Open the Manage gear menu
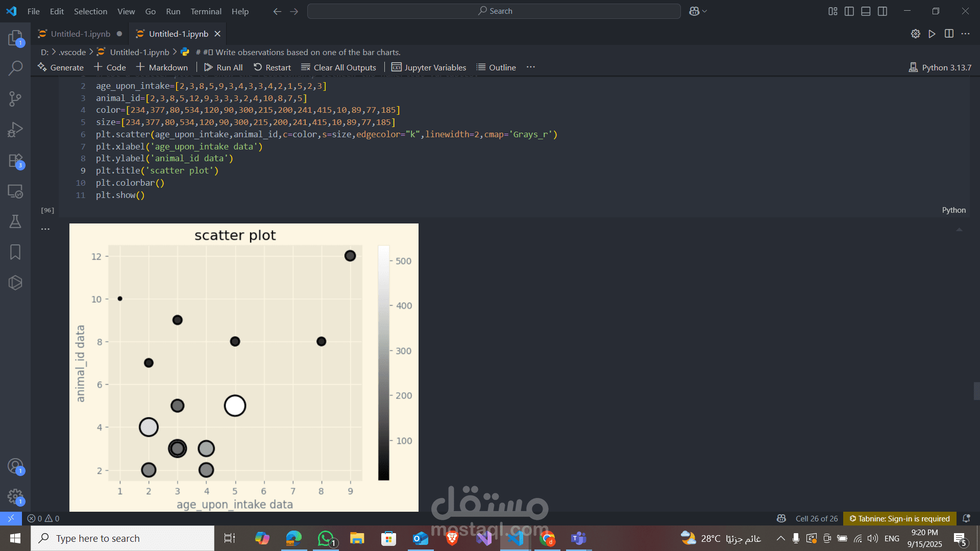The height and width of the screenshot is (551, 980). 15,497
